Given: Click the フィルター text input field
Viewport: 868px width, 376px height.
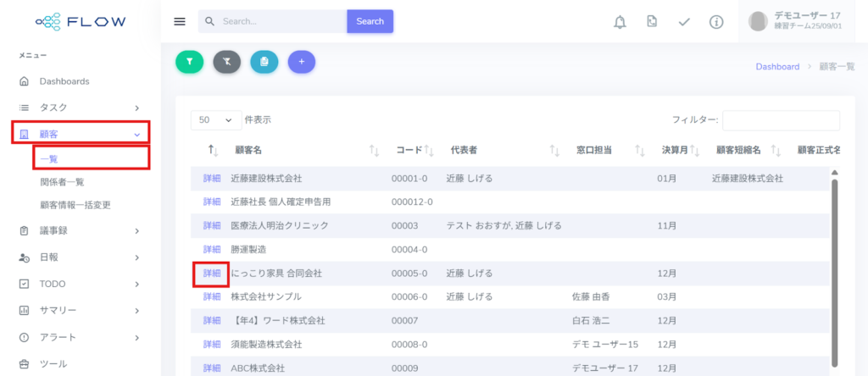Looking at the screenshot, I should pyautogui.click(x=781, y=120).
